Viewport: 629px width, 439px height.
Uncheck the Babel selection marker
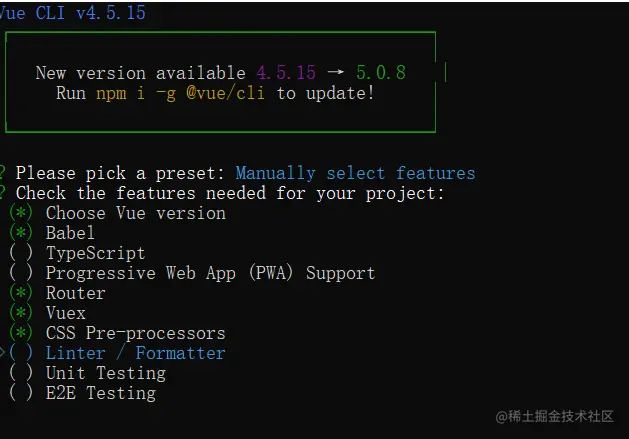20,233
